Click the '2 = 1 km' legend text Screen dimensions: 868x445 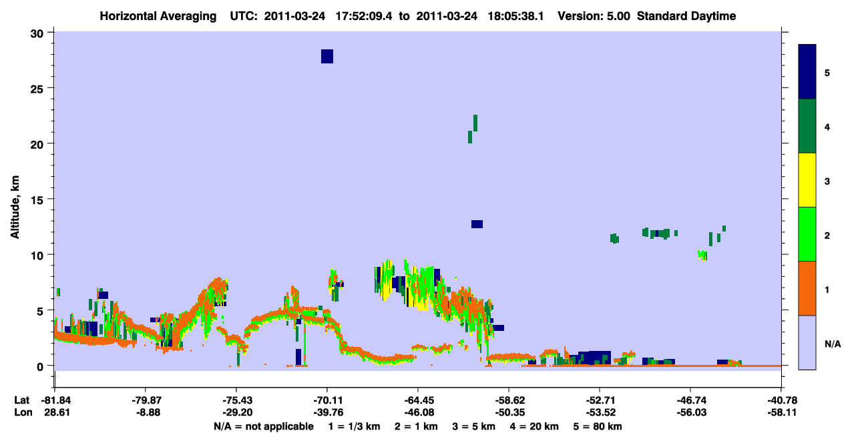[x=417, y=426]
